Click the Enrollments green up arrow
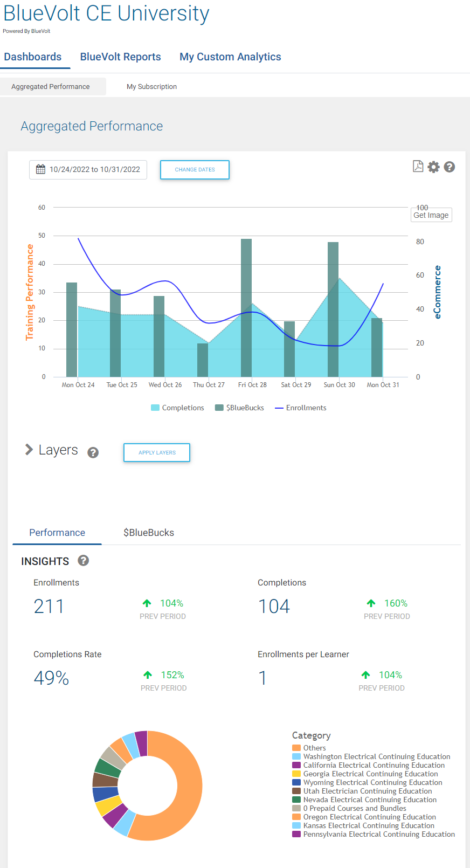Image resolution: width=470 pixels, height=868 pixels. coord(147,603)
